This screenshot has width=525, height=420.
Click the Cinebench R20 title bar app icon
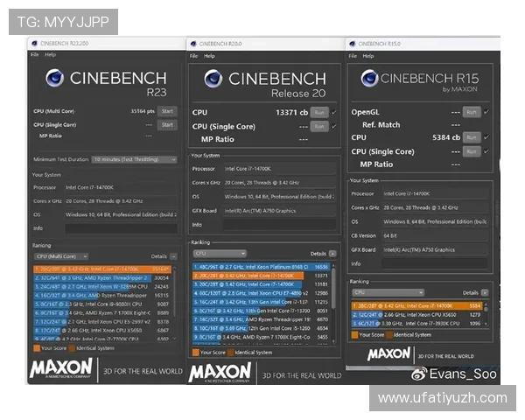click(x=193, y=44)
